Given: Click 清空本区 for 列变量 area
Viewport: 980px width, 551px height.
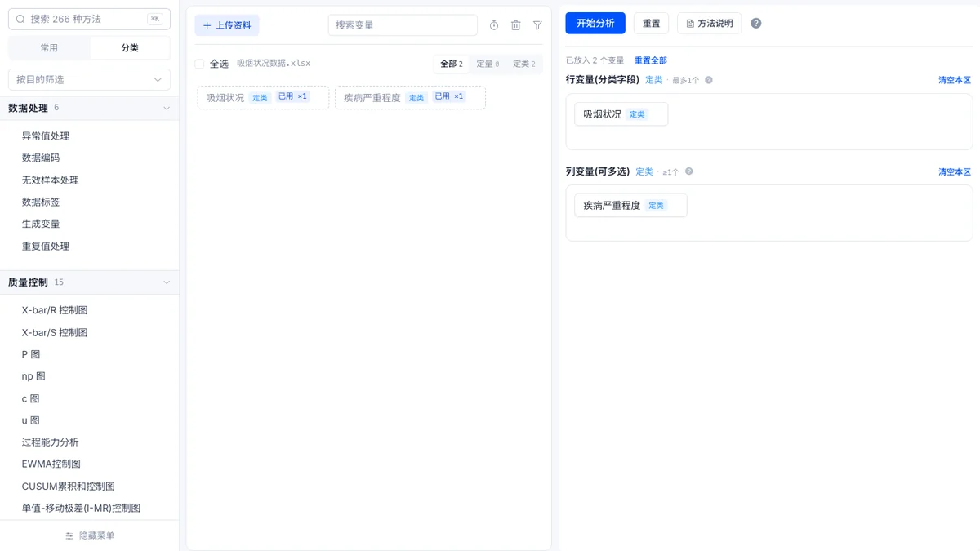Looking at the screenshot, I should click(x=955, y=171).
